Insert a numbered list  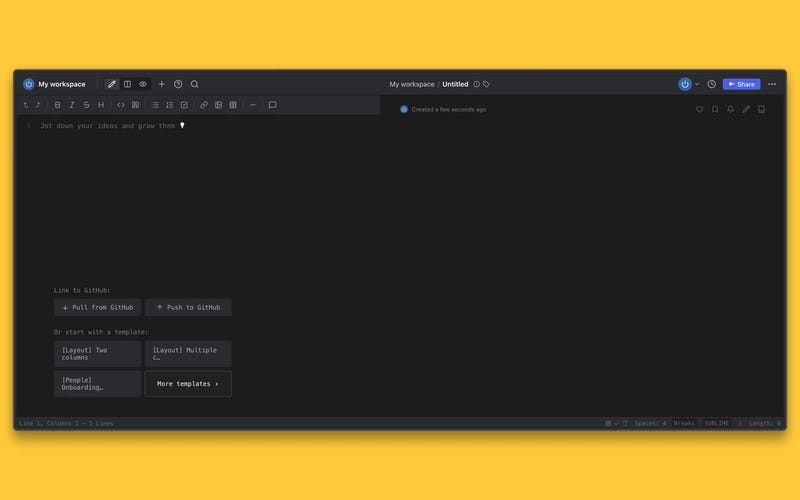(x=170, y=105)
